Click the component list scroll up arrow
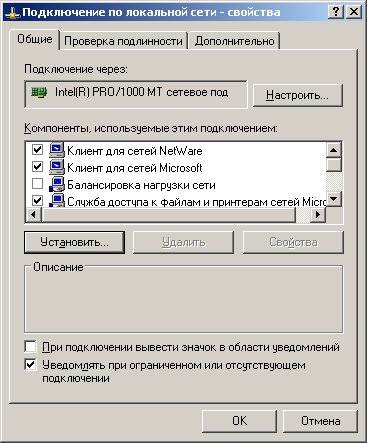 tap(333, 150)
